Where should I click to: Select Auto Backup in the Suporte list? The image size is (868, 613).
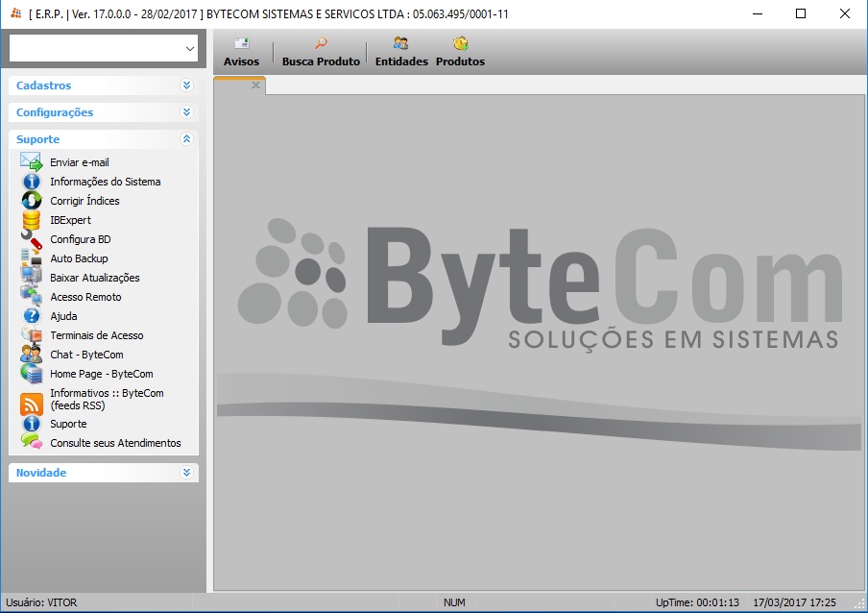(x=79, y=258)
